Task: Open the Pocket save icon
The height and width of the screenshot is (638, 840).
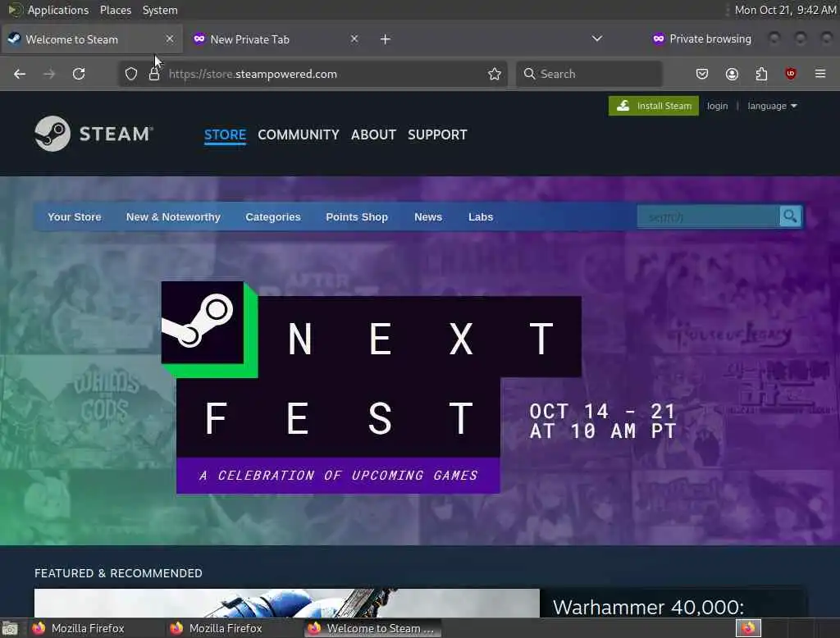Action: [702, 74]
